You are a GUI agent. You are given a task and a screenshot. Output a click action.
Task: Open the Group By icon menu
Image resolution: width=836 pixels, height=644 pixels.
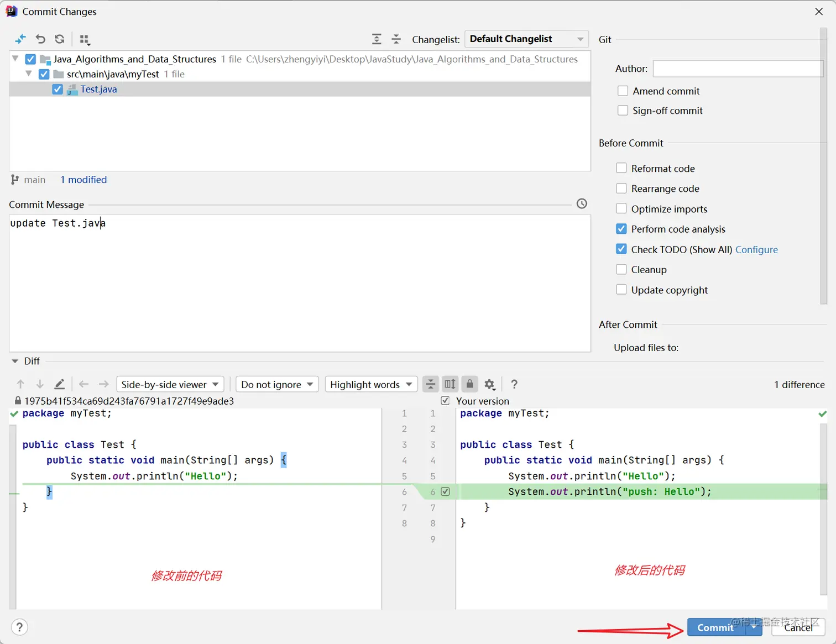tap(85, 39)
